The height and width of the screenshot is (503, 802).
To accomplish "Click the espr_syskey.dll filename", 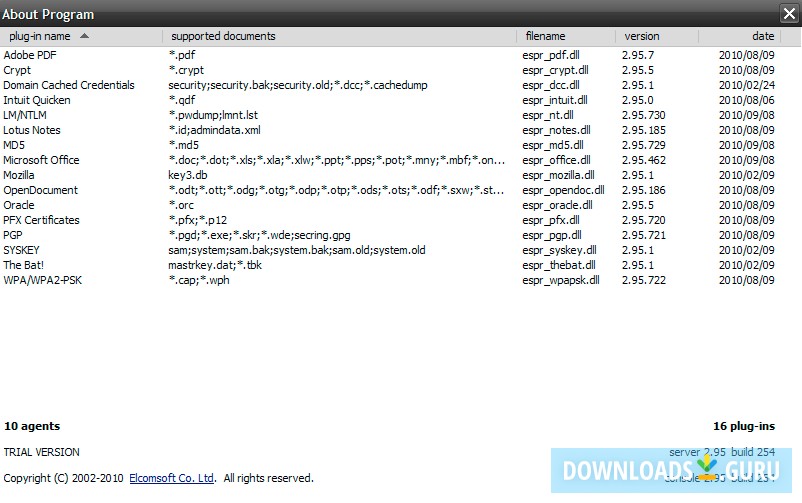I will click(559, 250).
